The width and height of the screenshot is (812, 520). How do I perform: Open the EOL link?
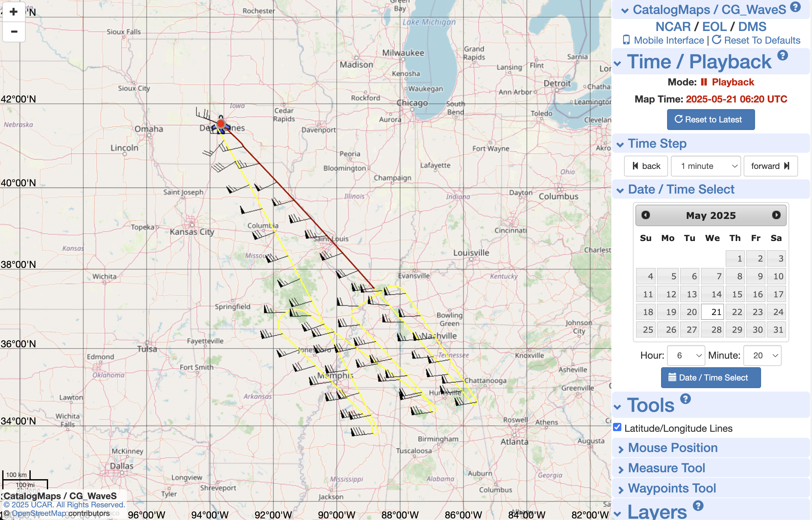(715, 27)
